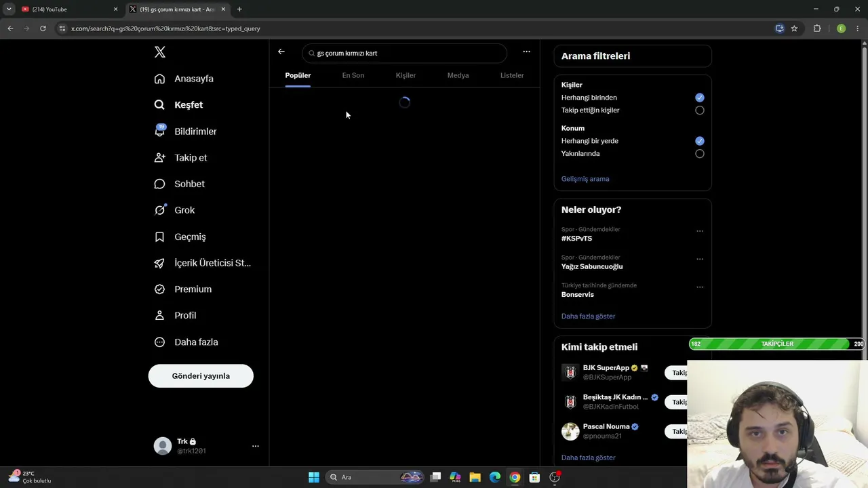This screenshot has height=488, width=868.
Task: Open Bildirimler notifications
Action: (185, 131)
